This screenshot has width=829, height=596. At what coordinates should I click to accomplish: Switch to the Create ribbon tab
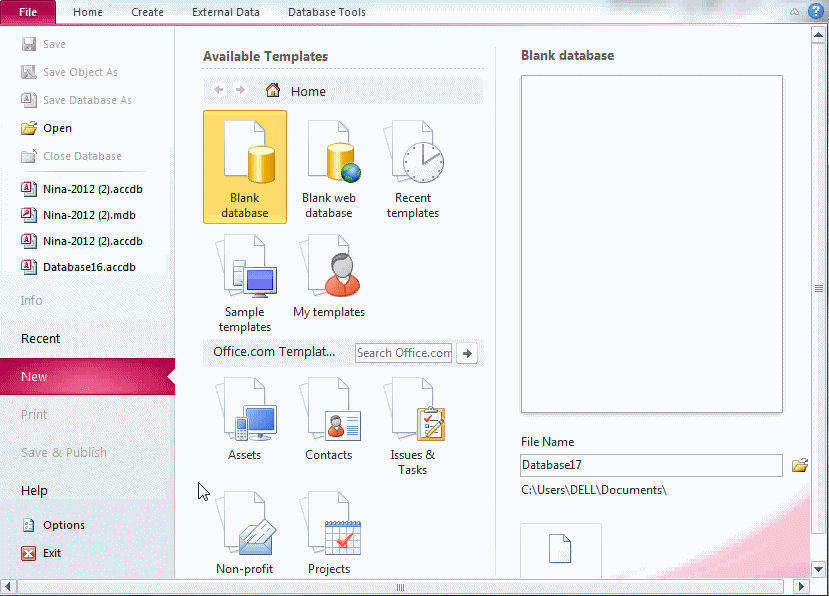[x=147, y=12]
